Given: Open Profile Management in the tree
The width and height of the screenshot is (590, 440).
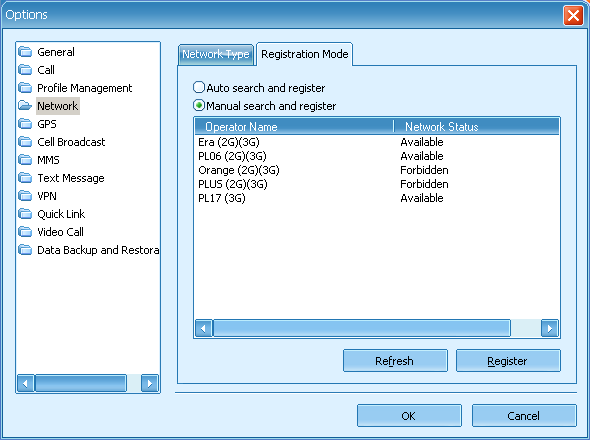Looking at the screenshot, I should pyautogui.click(x=85, y=88).
